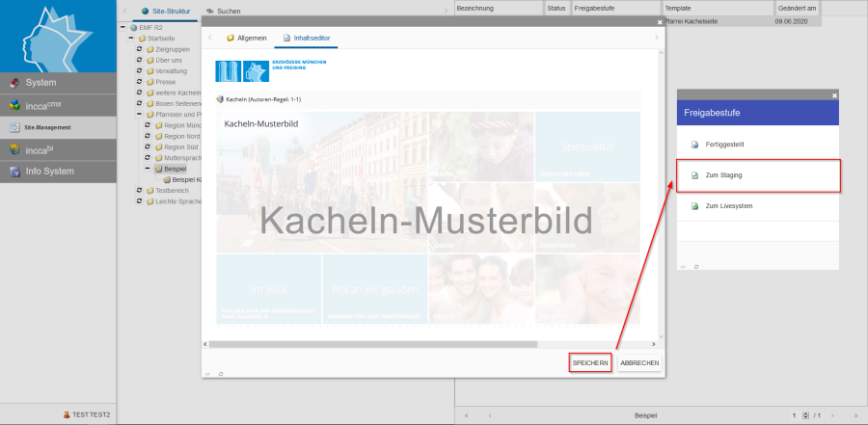868x425 pixels.
Task: Click the TEST TEST2 user icon
Action: click(x=66, y=415)
